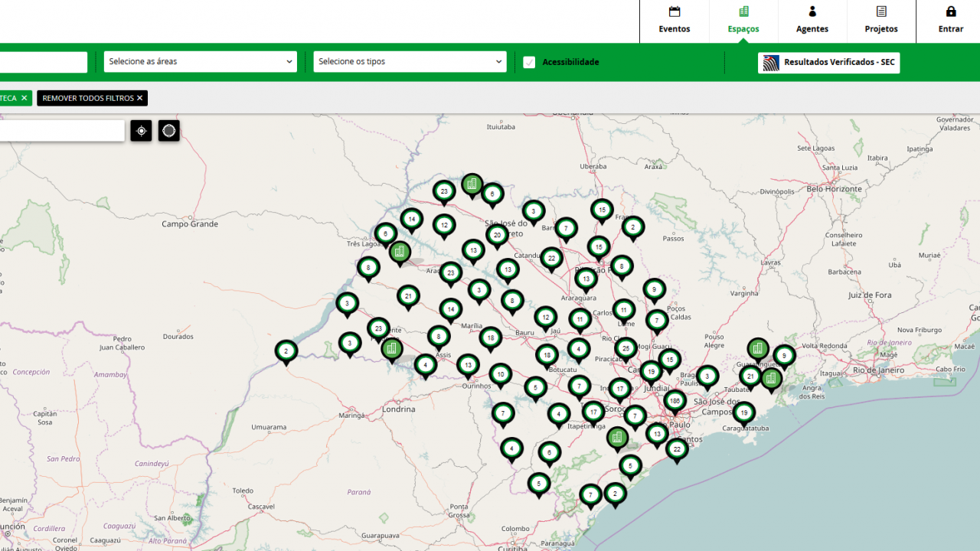980x551 pixels.
Task: Click the 4 cluster marker near Itapetininga
Action: (x=559, y=416)
